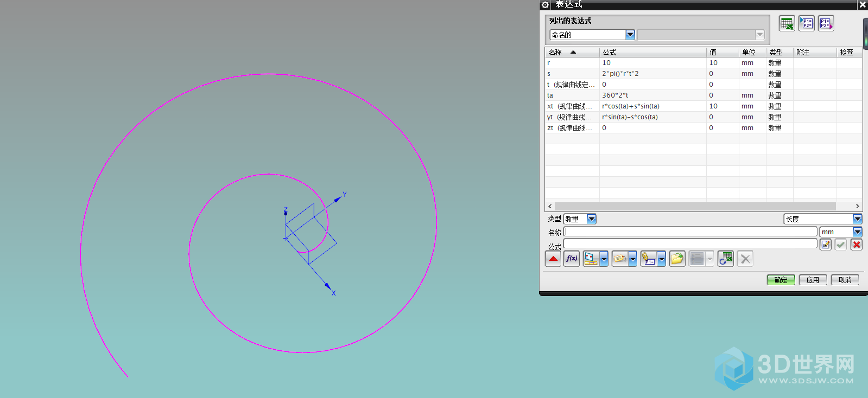The height and width of the screenshot is (398, 868).
Task: Select the zt expression row
Action: click(704, 128)
